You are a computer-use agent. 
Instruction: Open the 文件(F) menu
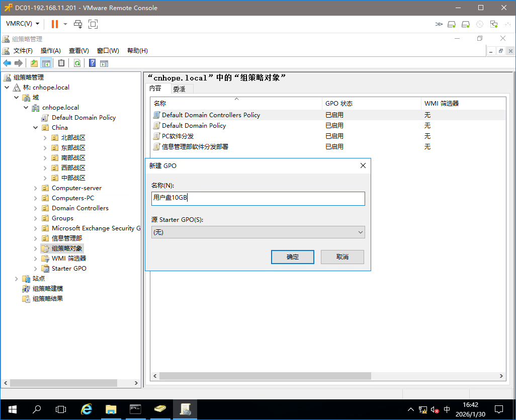[x=23, y=51]
